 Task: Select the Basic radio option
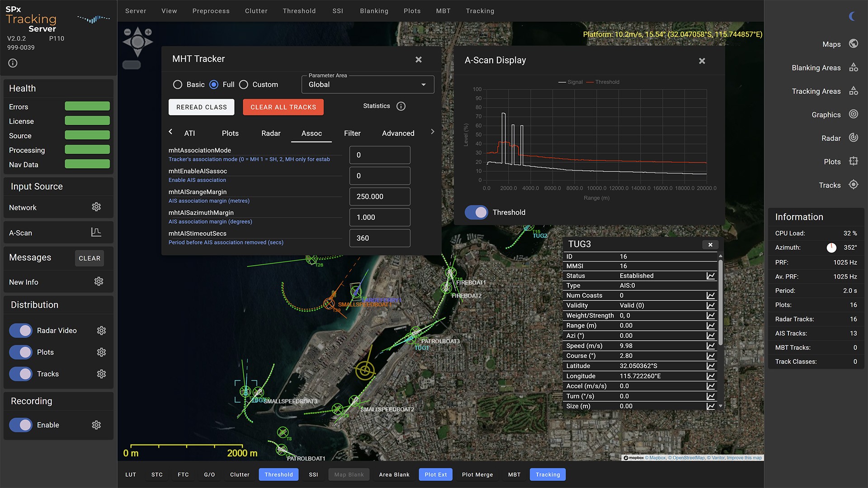[178, 84]
